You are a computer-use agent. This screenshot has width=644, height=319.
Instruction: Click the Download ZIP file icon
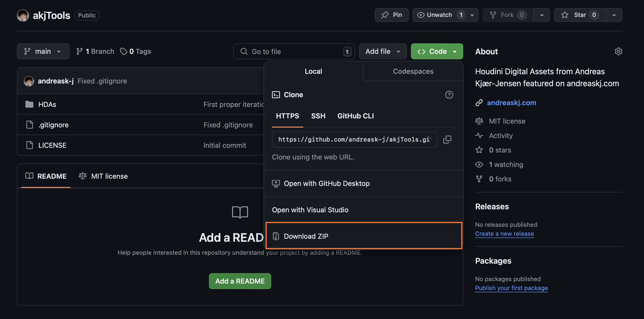276,236
